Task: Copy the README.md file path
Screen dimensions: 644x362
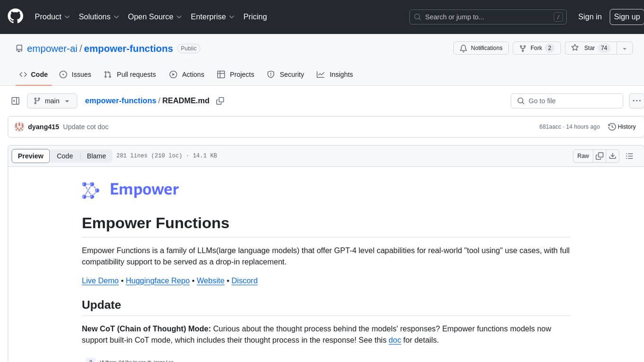Action: (x=220, y=101)
